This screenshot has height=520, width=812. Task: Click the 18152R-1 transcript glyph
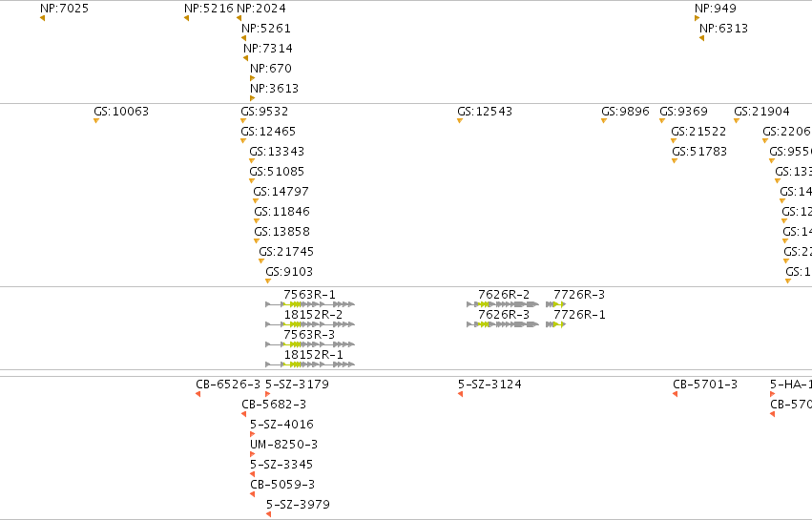click(x=310, y=364)
